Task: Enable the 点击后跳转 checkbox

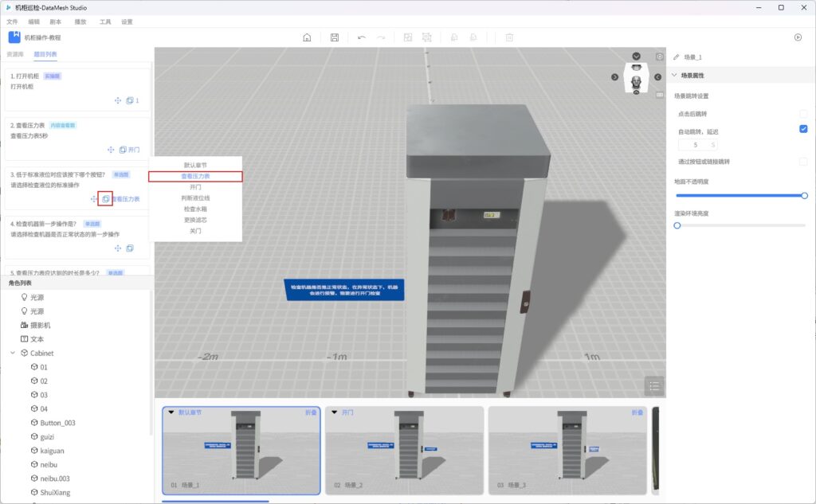Action: pyautogui.click(x=803, y=114)
